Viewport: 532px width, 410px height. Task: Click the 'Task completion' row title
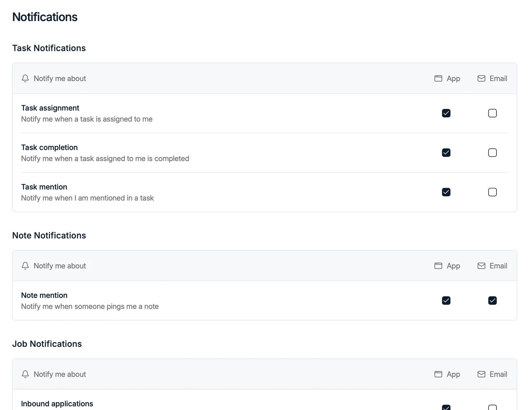point(50,147)
